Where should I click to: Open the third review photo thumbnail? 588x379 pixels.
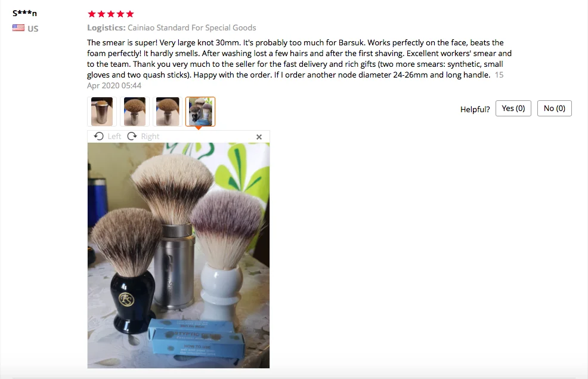(167, 112)
